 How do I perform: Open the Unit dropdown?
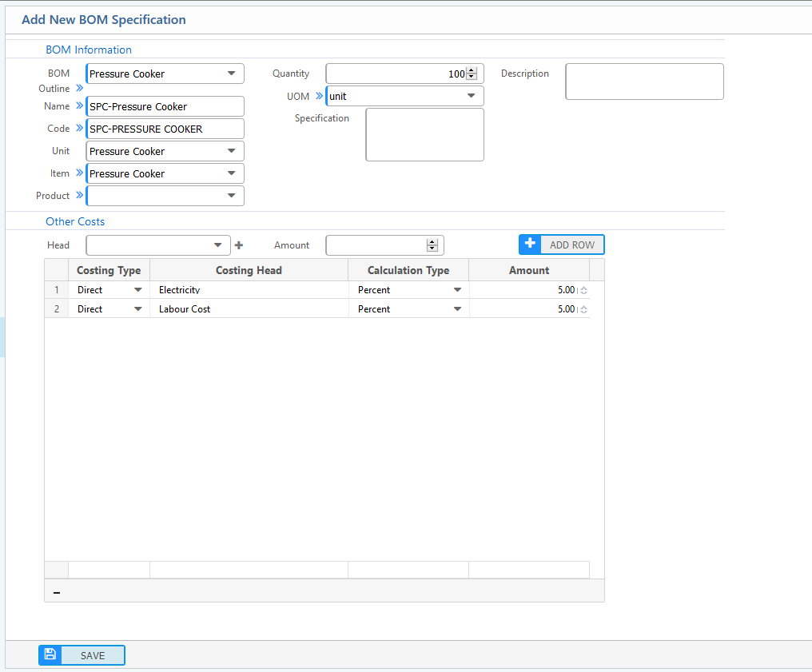pos(231,151)
